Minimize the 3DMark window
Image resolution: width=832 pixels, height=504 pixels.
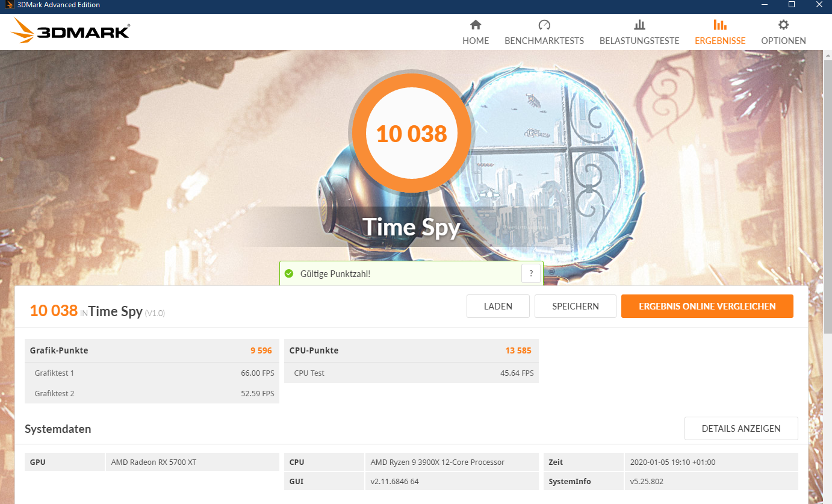tap(765, 5)
